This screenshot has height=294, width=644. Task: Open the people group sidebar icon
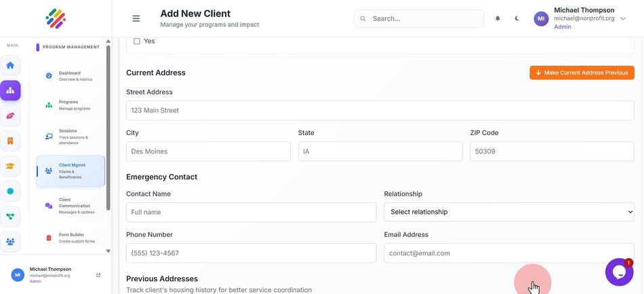(x=10, y=241)
